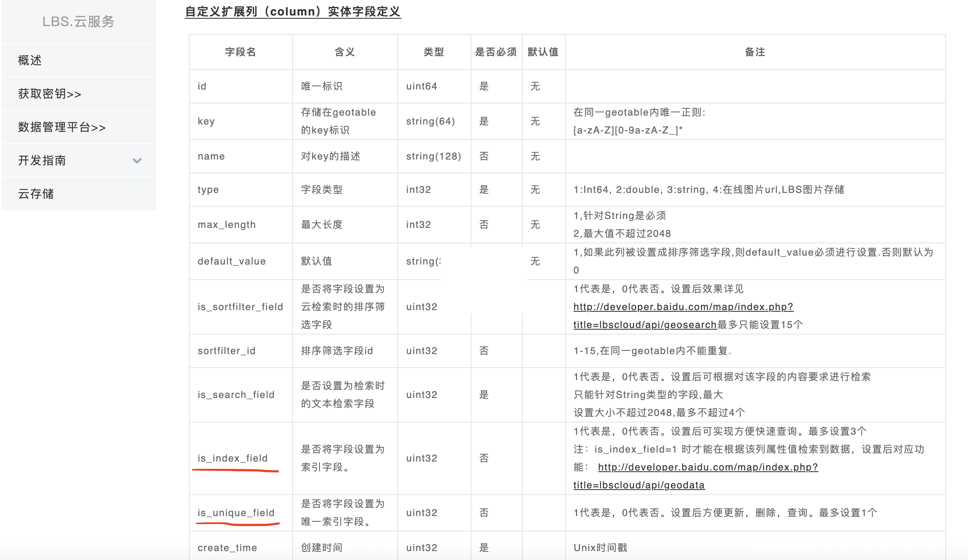
Task: Click the 字段名 column header
Action: pyautogui.click(x=241, y=52)
